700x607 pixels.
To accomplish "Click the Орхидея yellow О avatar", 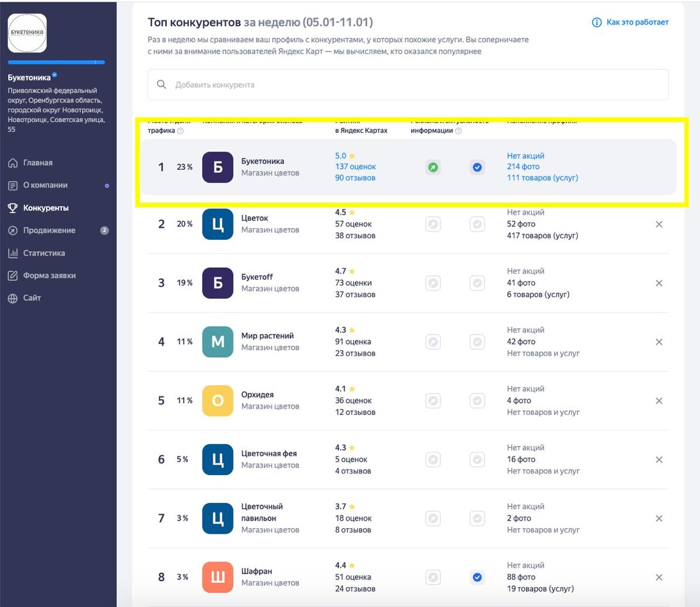I will point(218,401).
